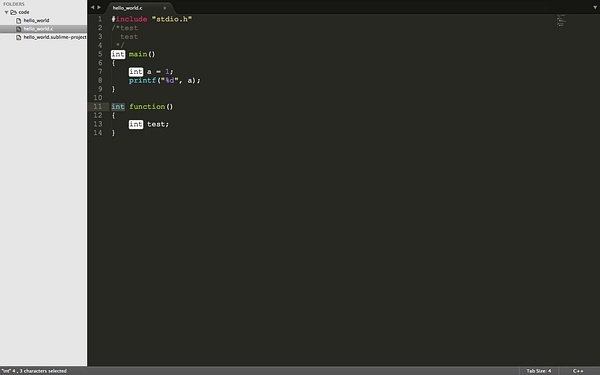Click the characters selected status text
The height and width of the screenshot is (375, 600).
coord(34,371)
